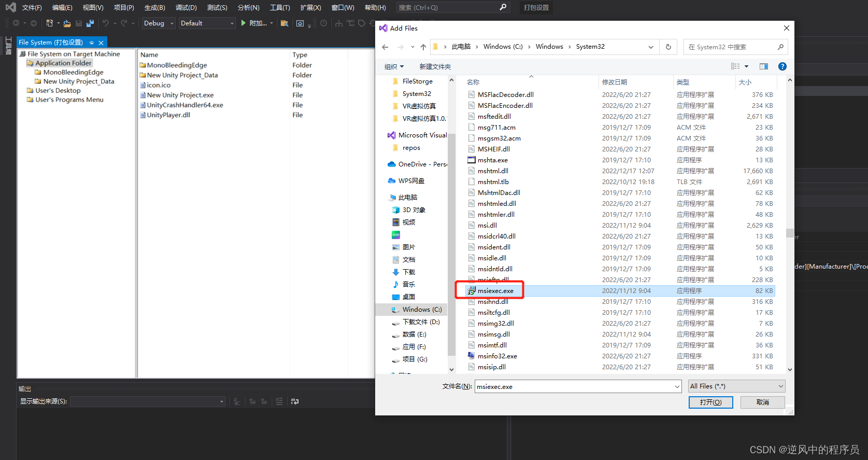Open 3D 对象 folder in navigation pane
The height and width of the screenshot is (460, 868).
(x=409, y=210)
